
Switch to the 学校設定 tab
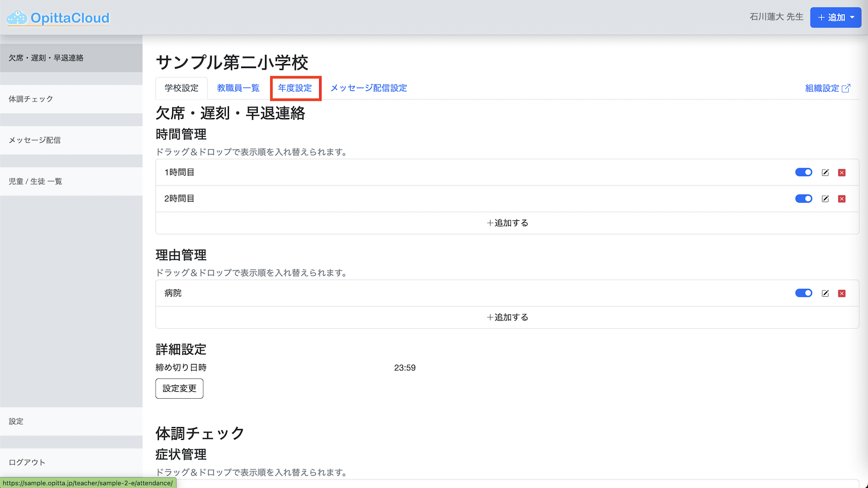coord(181,88)
